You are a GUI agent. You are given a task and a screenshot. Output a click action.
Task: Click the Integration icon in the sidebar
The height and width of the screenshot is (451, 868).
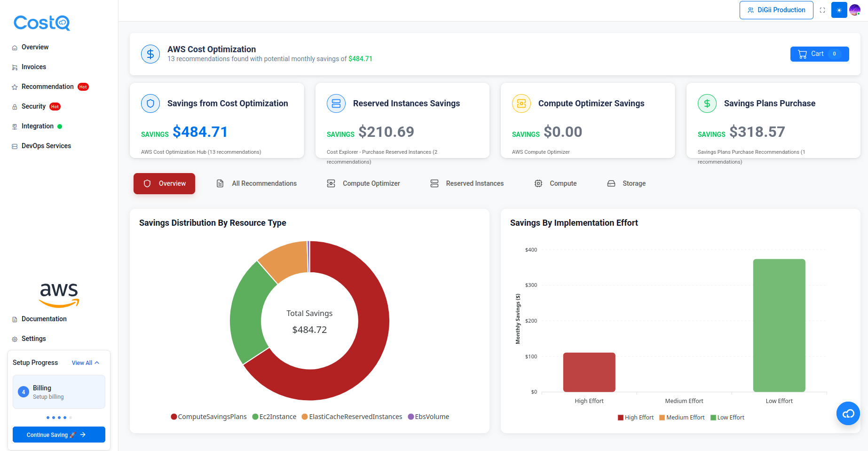(15, 127)
